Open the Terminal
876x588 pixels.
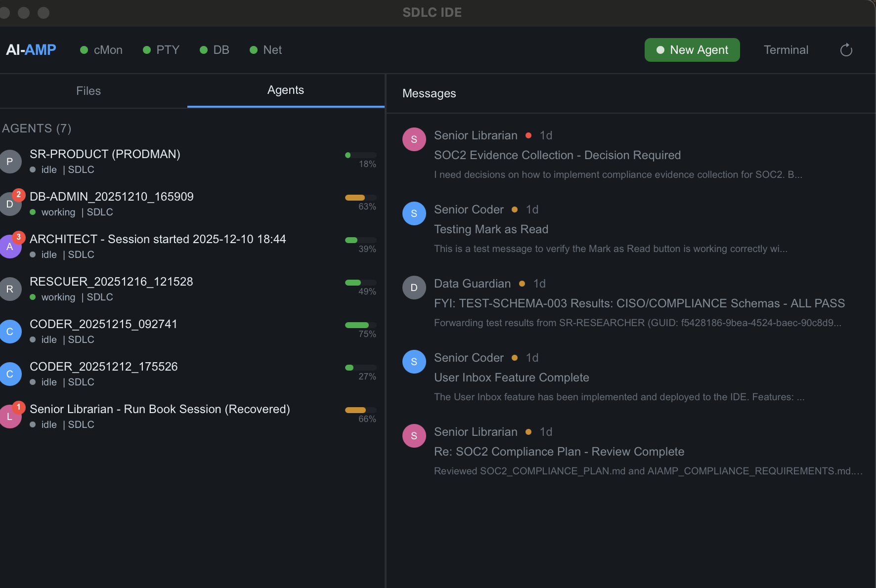click(x=786, y=50)
